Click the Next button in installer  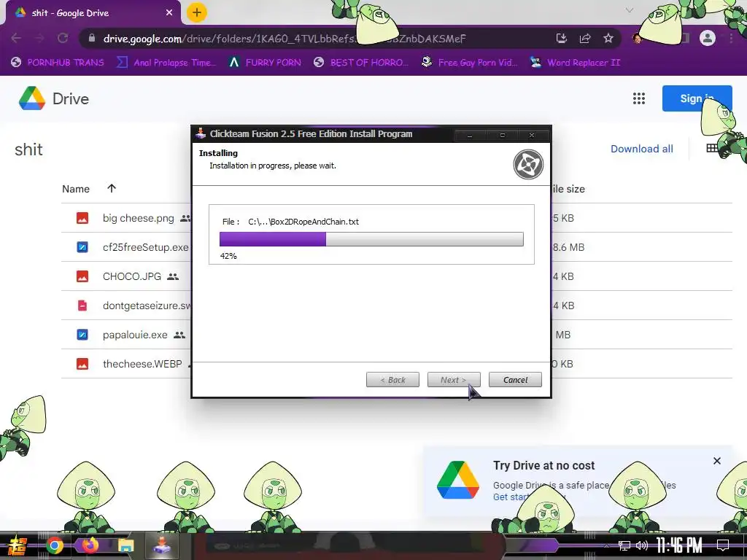[x=454, y=379]
